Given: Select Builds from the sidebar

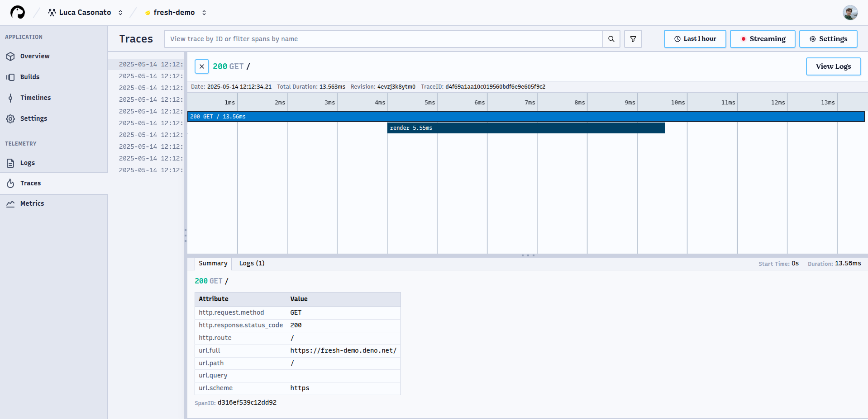Looking at the screenshot, I should click(29, 76).
